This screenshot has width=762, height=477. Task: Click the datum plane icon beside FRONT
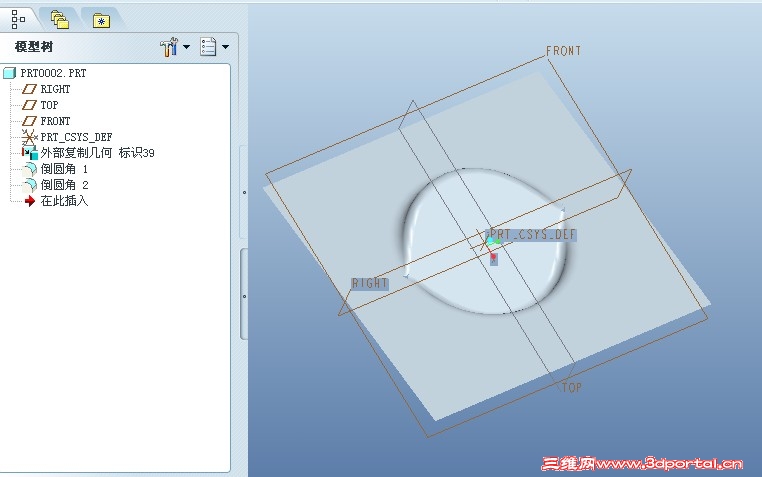coord(30,121)
